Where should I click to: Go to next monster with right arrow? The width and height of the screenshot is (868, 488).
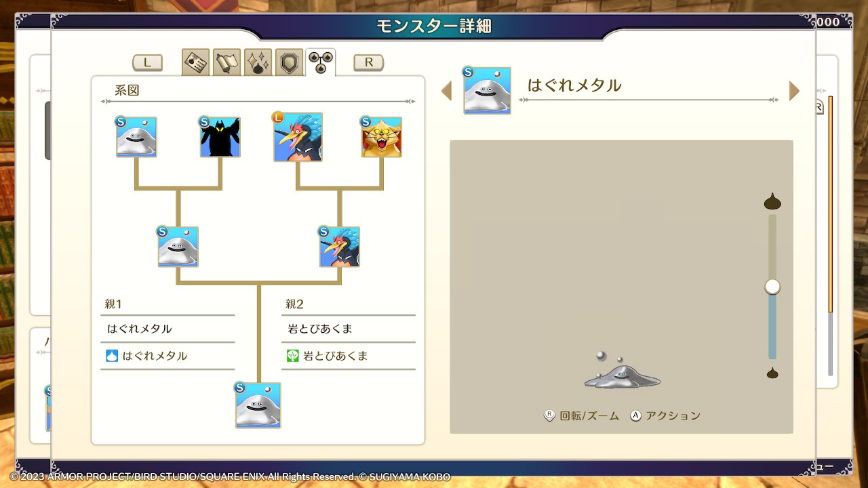coord(794,91)
